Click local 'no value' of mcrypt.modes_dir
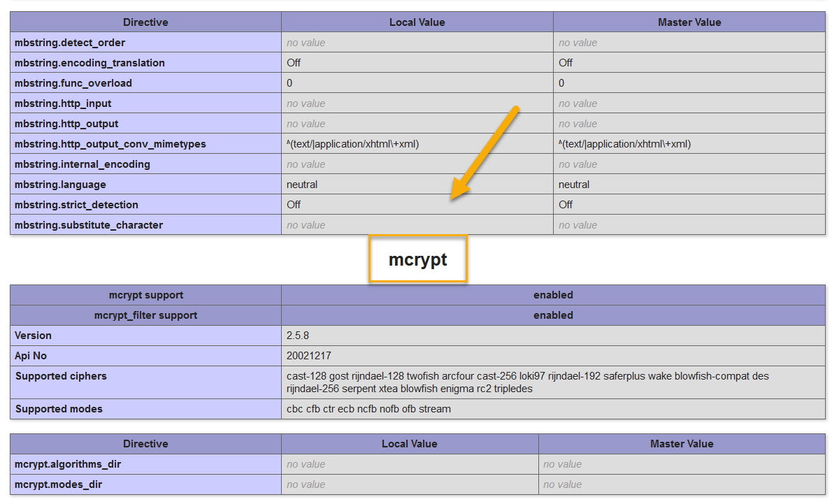839x504 pixels. [306, 484]
